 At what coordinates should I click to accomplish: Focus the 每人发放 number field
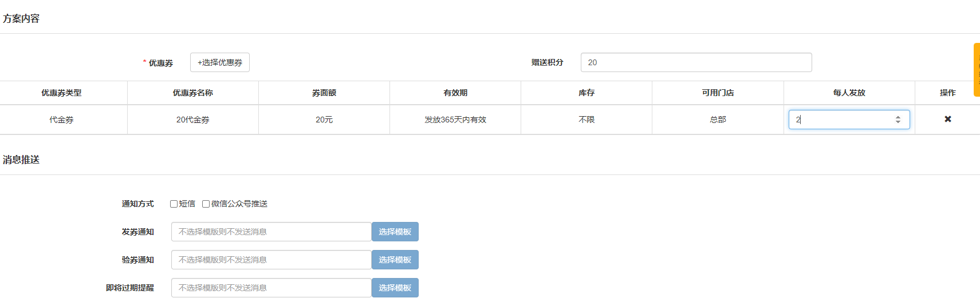(x=839, y=120)
